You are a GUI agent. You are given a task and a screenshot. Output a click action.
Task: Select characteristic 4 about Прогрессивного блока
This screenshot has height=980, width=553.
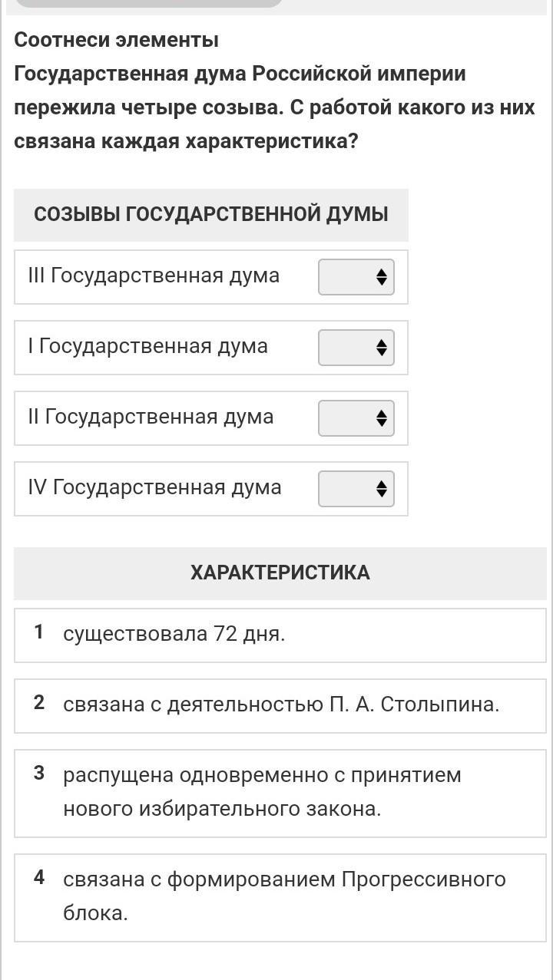[x=280, y=898]
